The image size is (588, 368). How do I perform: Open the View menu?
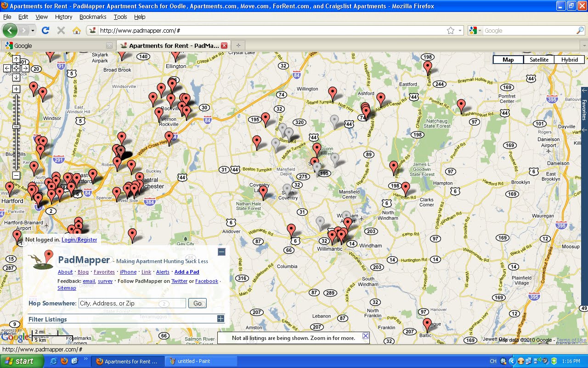(x=41, y=17)
